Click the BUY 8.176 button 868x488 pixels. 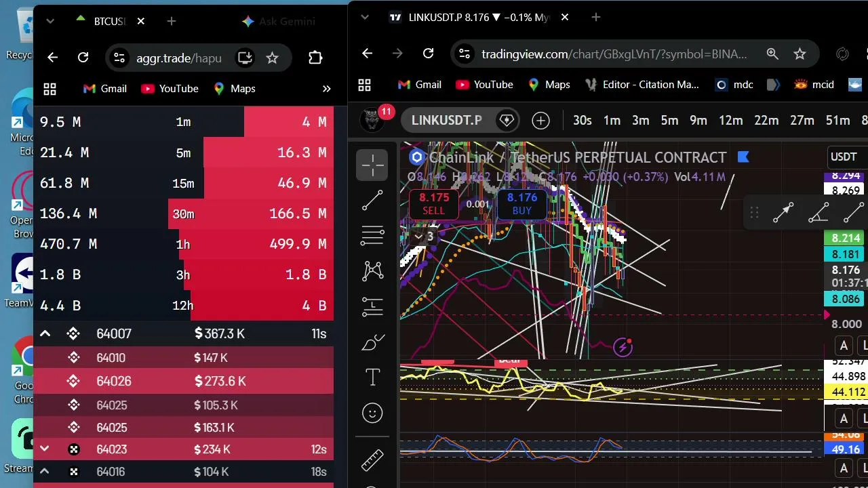click(522, 203)
